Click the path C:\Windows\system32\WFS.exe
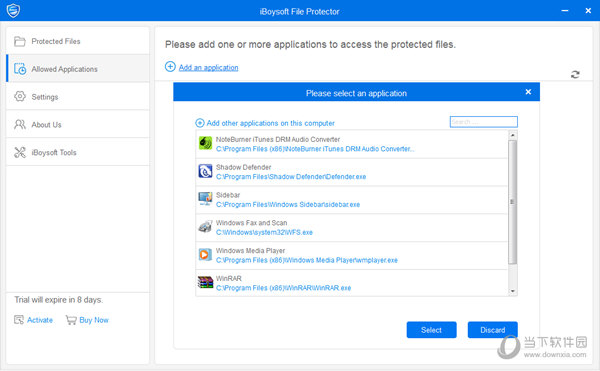The height and width of the screenshot is (371, 600). tap(264, 232)
